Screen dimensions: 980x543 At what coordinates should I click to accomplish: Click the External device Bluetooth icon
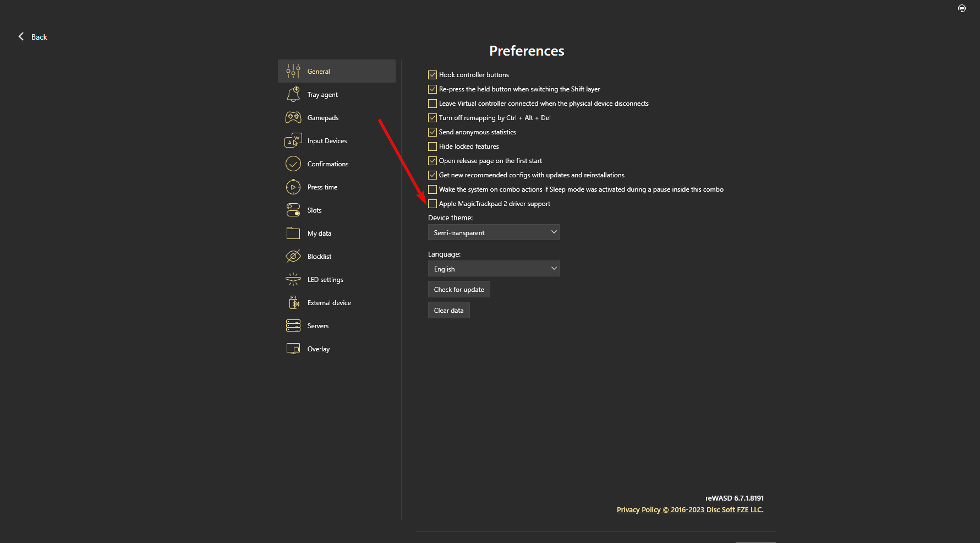click(x=293, y=302)
